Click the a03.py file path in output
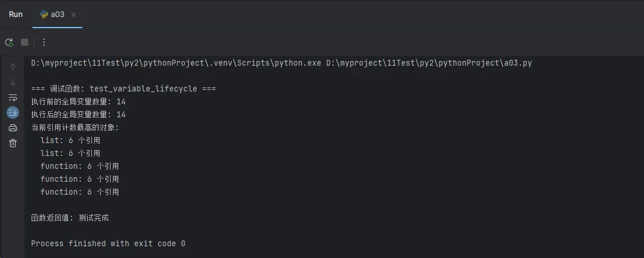Viewport: 644px width, 258px height. coord(429,63)
